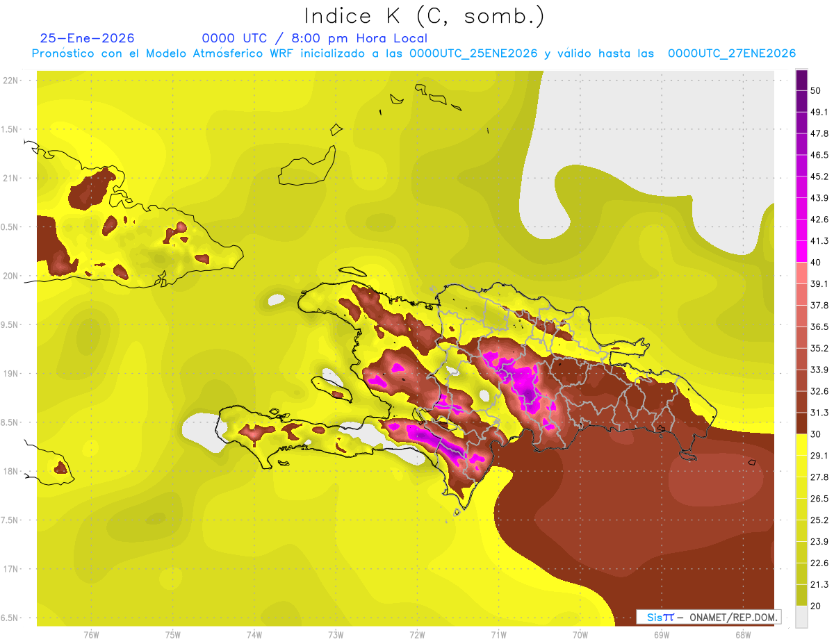Click the color bar label "27.8"

[819, 477]
